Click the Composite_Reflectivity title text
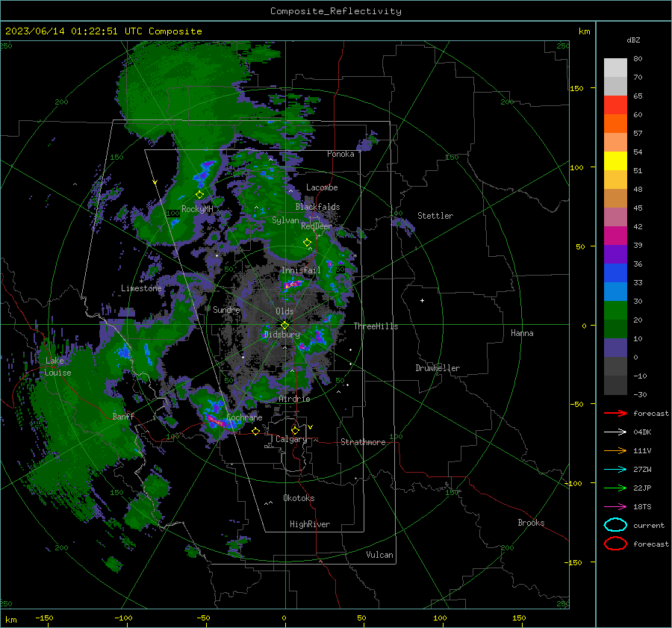The image size is (672, 628). (336, 11)
